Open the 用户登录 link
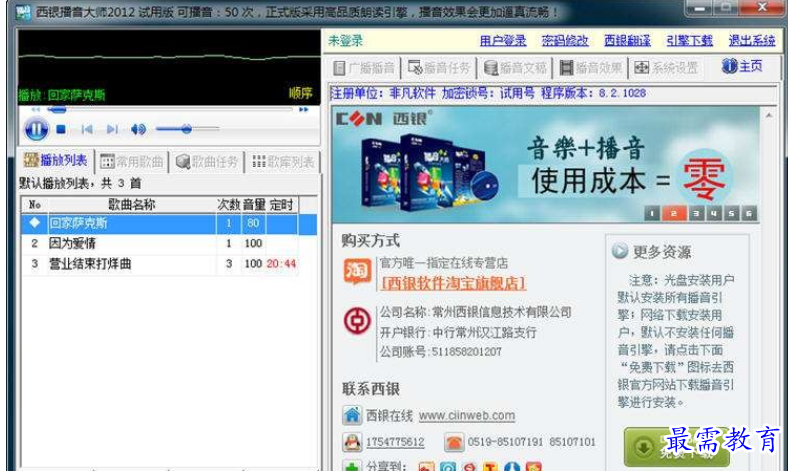This screenshot has width=788, height=471. coord(503,41)
